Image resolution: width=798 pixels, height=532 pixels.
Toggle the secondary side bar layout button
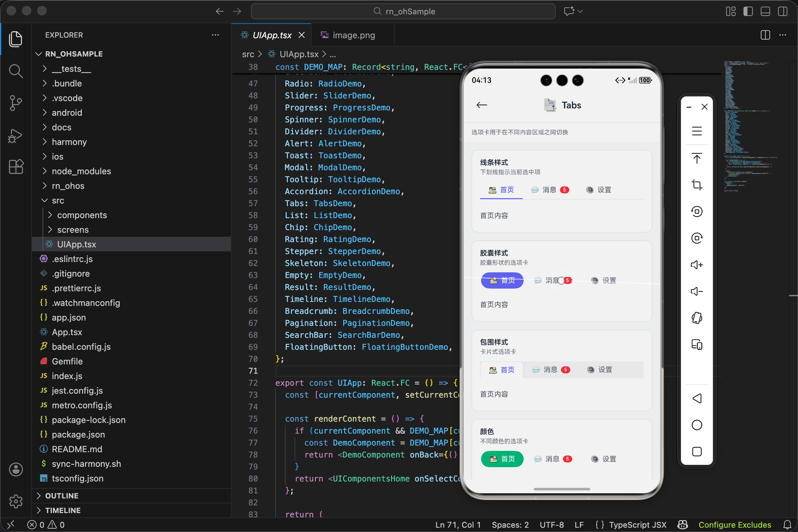coord(782,11)
